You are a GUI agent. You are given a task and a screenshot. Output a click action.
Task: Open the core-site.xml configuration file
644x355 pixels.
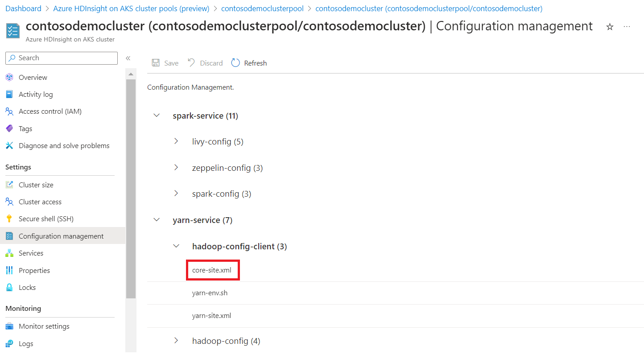click(x=212, y=270)
